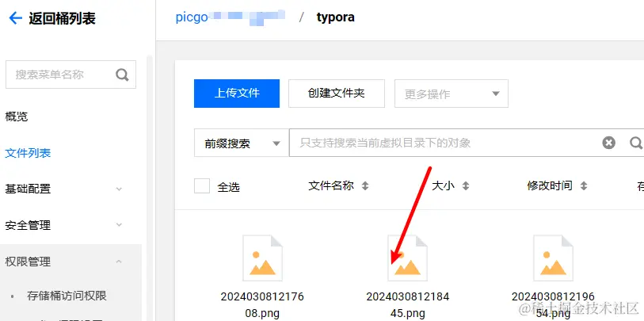Image resolution: width=644 pixels, height=321 pixels.
Task: Click the 修改时间 column header
Action: [x=550, y=185]
